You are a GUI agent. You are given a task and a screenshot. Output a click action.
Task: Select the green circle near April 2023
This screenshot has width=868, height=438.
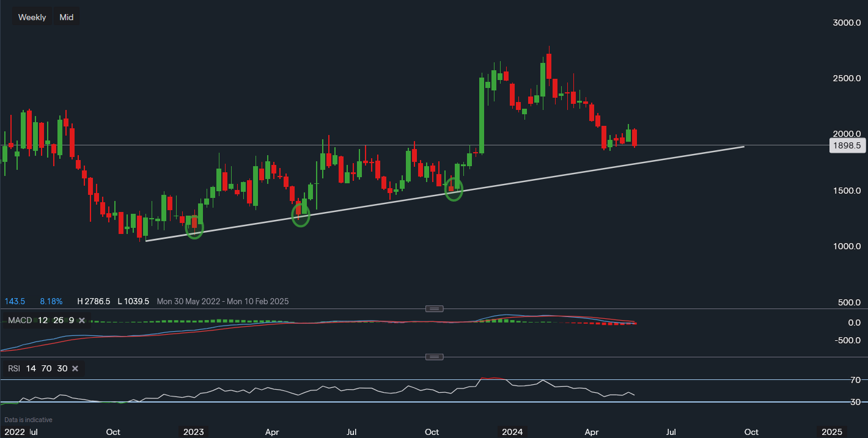click(x=301, y=216)
